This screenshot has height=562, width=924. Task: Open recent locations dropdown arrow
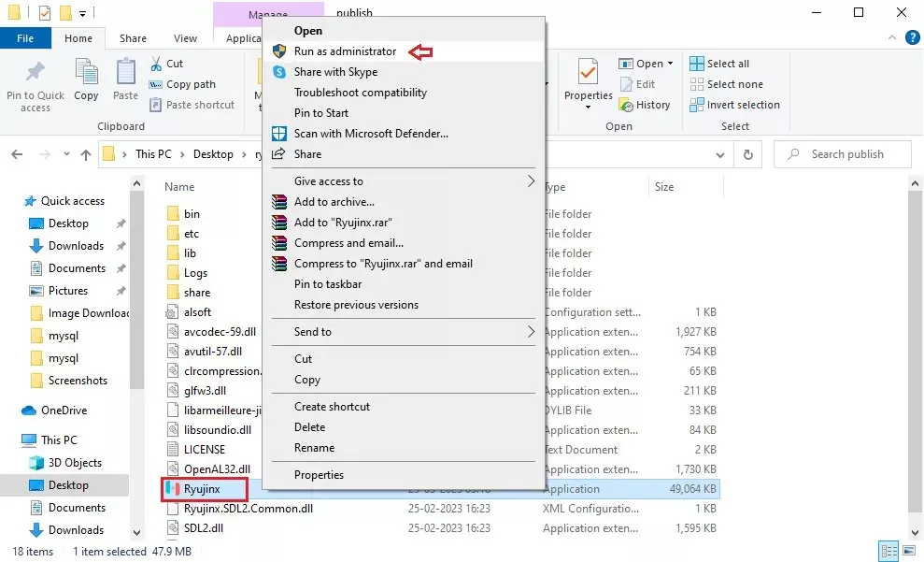click(66, 154)
